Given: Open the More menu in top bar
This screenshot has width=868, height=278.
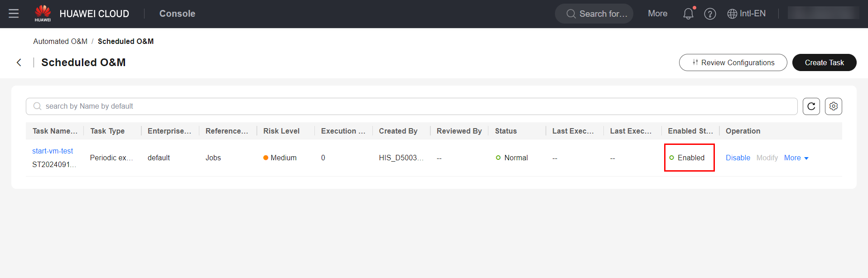Looking at the screenshot, I should pos(657,14).
